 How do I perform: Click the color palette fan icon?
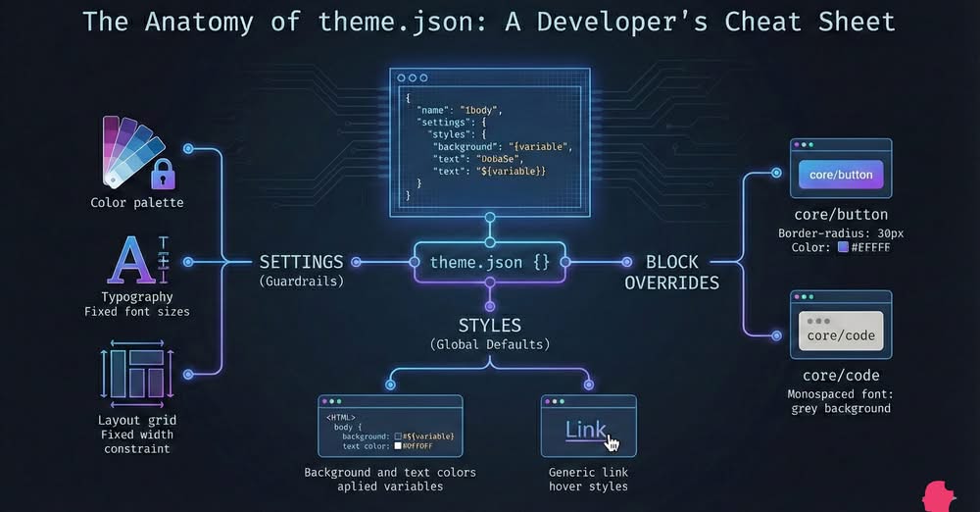pos(133,151)
